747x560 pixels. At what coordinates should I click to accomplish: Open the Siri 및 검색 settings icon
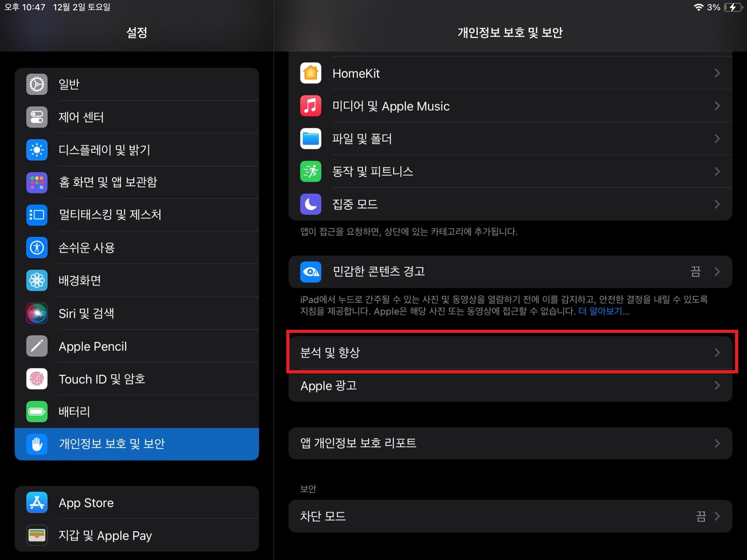pyautogui.click(x=36, y=313)
